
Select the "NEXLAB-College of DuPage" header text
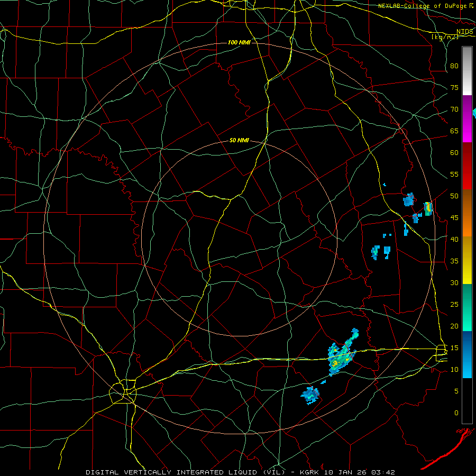422,6
